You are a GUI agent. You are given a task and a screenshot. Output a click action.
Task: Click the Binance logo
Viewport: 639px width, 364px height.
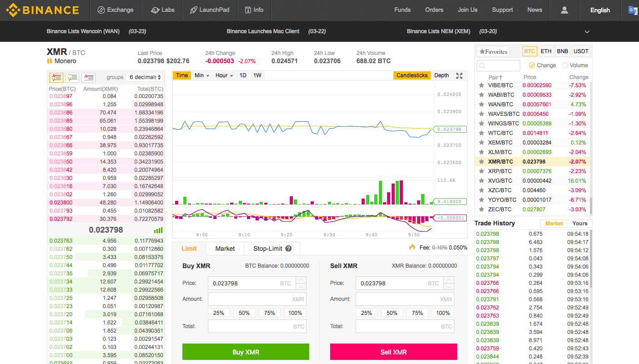(x=42, y=10)
